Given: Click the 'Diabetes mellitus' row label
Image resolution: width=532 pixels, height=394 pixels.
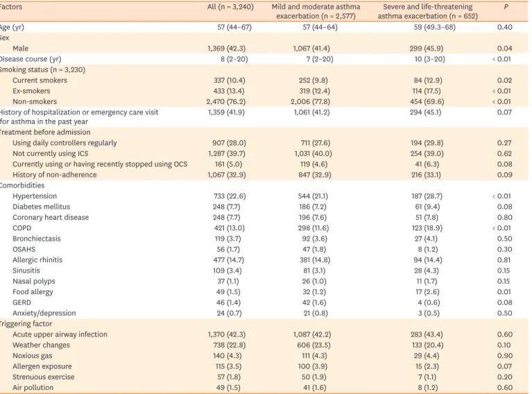Looking at the screenshot, I should [41, 207].
